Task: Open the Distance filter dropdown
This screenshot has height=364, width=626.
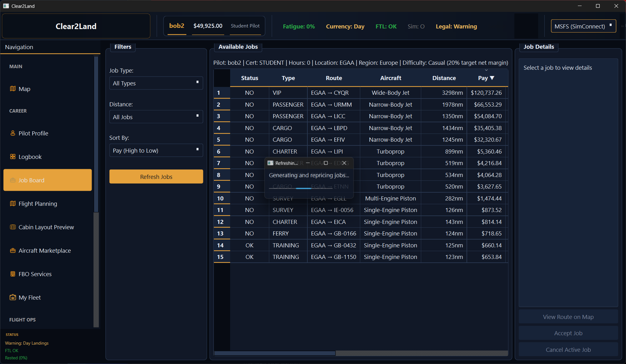Action: (156, 117)
